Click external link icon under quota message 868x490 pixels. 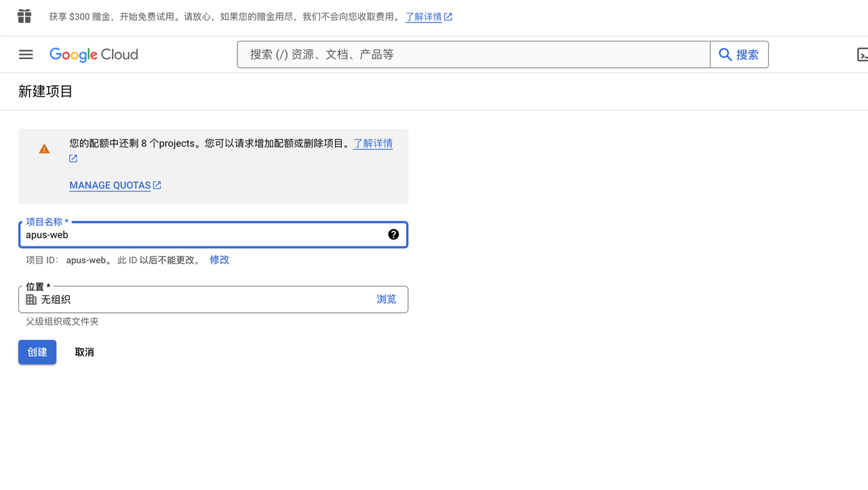point(73,159)
